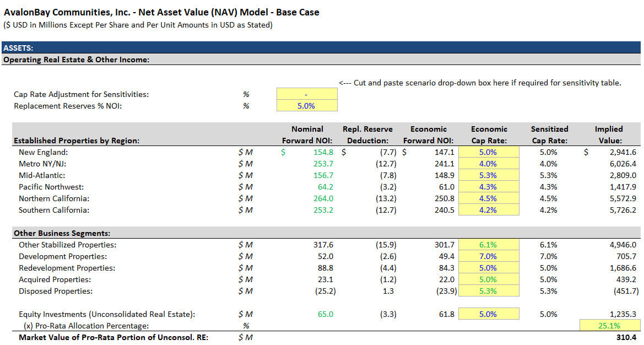Select New England reserve deduction (7.7)
The height and width of the screenshot is (345, 644).
[388, 152]
